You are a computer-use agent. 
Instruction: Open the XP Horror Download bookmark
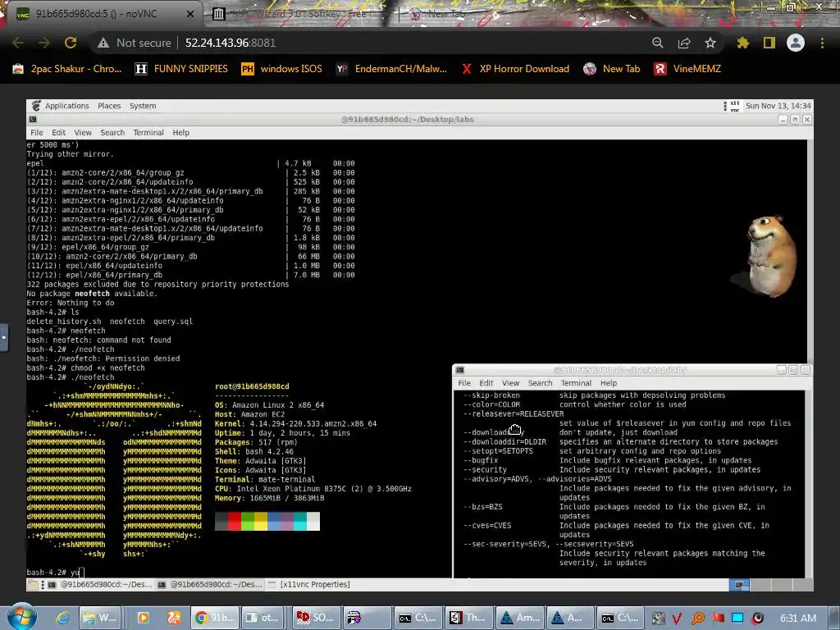point(515,69)
